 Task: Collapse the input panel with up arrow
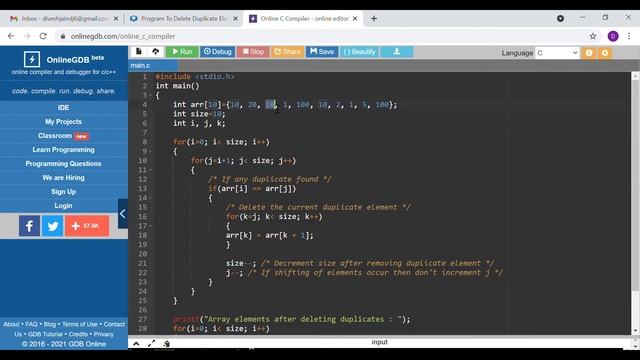coord(136,344)
